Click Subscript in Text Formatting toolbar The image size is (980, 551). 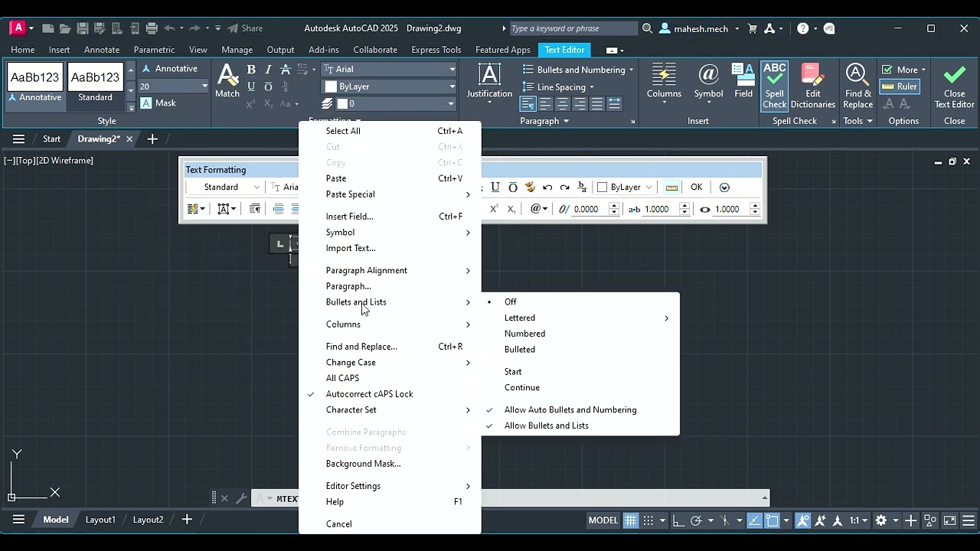point(511,209)
